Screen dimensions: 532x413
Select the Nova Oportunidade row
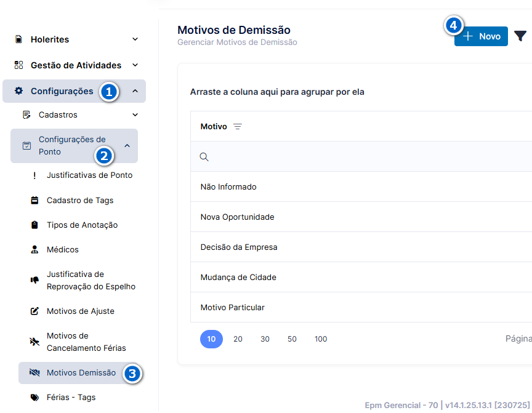click(361, 217)
